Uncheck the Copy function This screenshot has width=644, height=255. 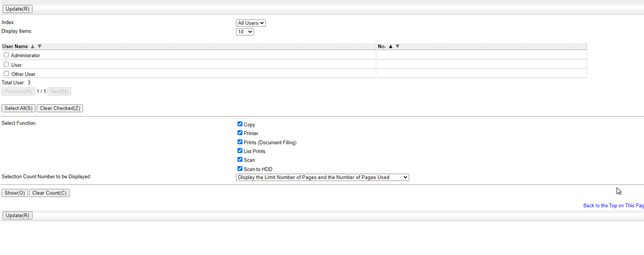(240, 124)
